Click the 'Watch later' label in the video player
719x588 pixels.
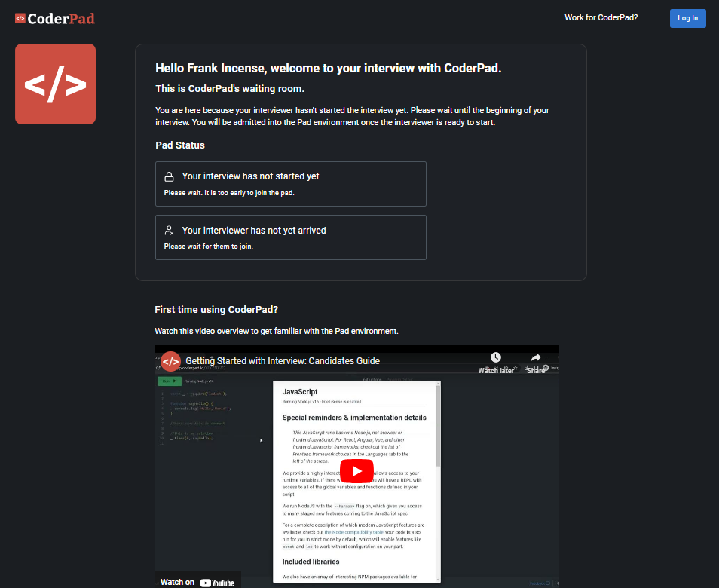tap(496, 370)
